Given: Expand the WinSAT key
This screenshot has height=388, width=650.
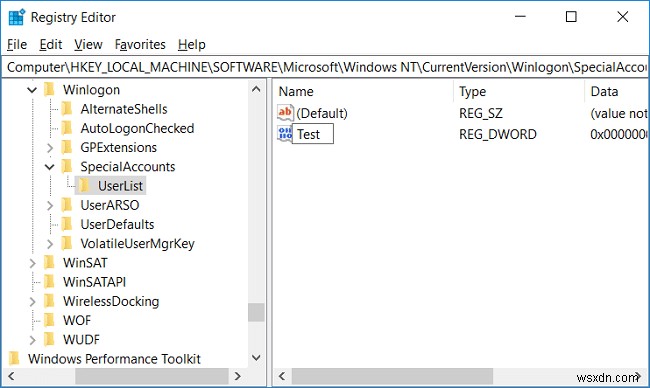Looking at the screenshot, I should pos(32,263).
